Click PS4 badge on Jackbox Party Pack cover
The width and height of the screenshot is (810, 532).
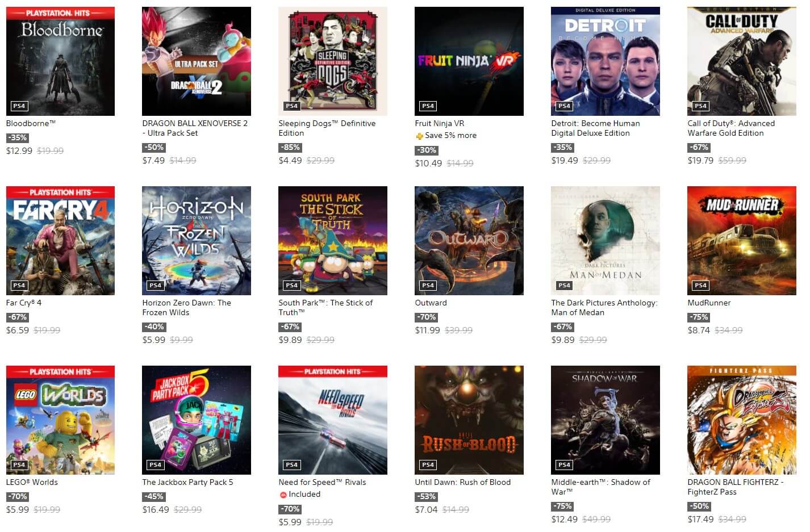tap(156, 465)
